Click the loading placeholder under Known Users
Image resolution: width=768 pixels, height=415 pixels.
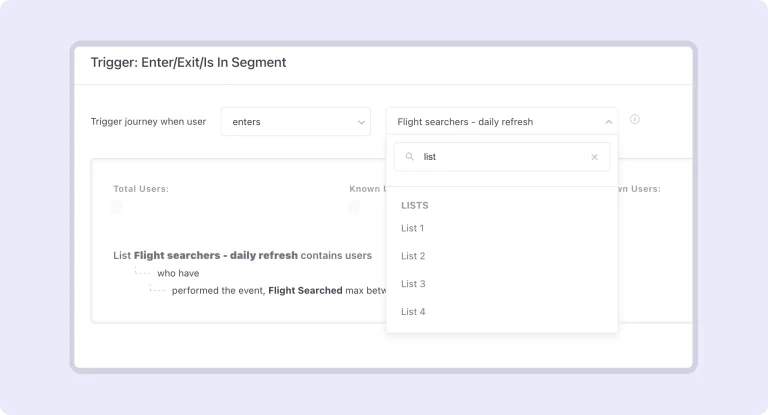point(354,207)
